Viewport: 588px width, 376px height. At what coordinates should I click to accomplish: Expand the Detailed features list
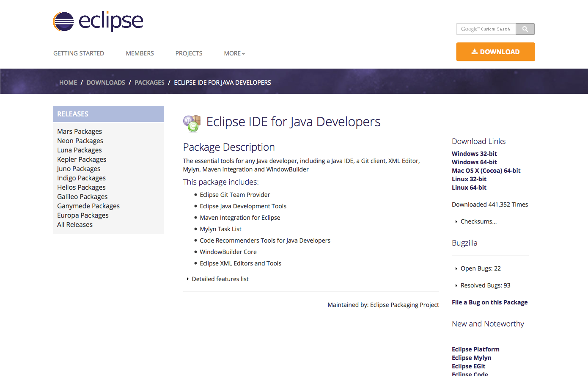coord(217,279)
